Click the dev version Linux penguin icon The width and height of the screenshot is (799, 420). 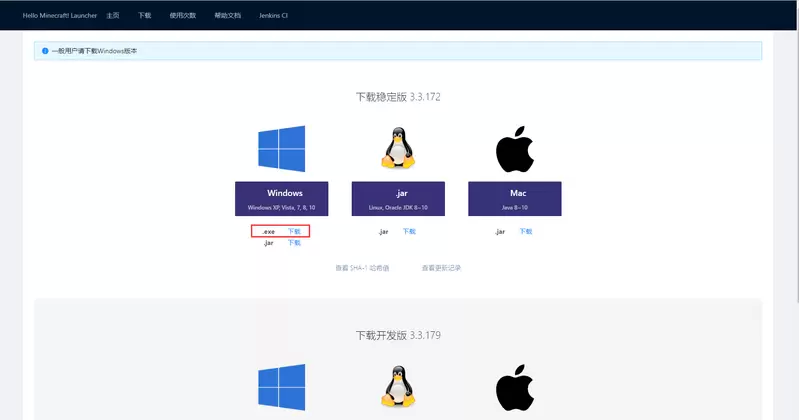[398, 386]
